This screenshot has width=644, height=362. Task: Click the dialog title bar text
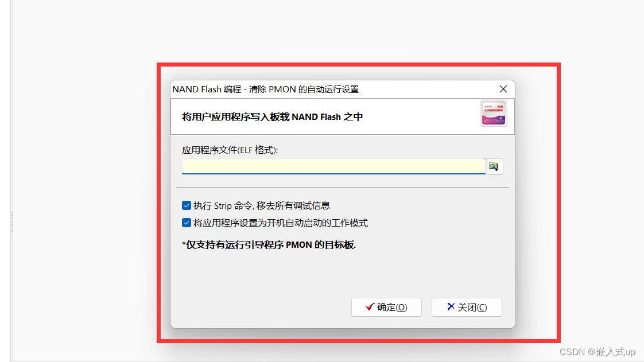pyautogui.click(x=265, y=89)
